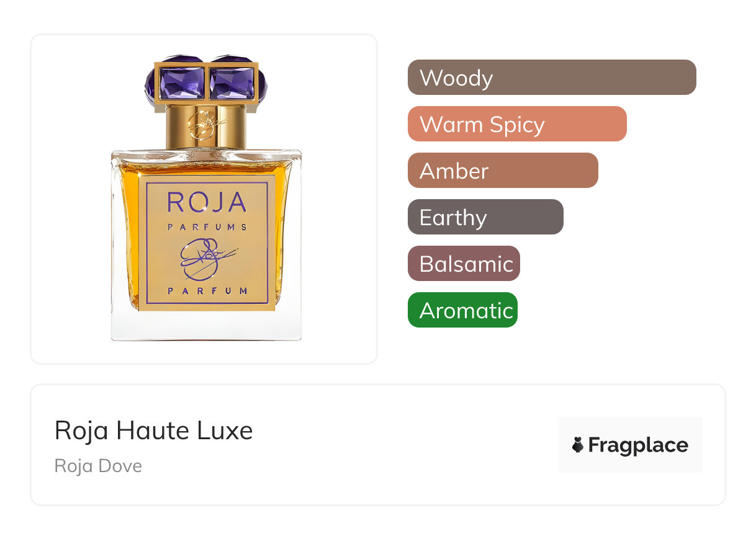Click the ROJA text on bottle label
The image size is (756, 536).
(207, 203)
